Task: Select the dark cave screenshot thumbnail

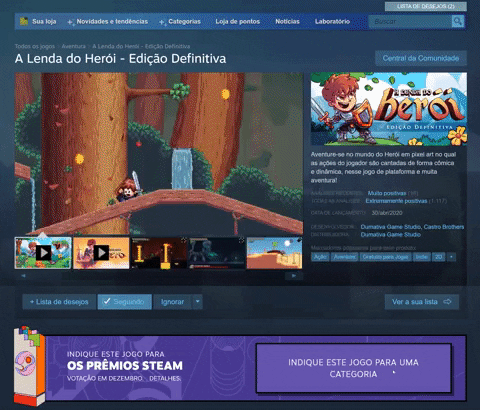Action: tap(217, 253)
